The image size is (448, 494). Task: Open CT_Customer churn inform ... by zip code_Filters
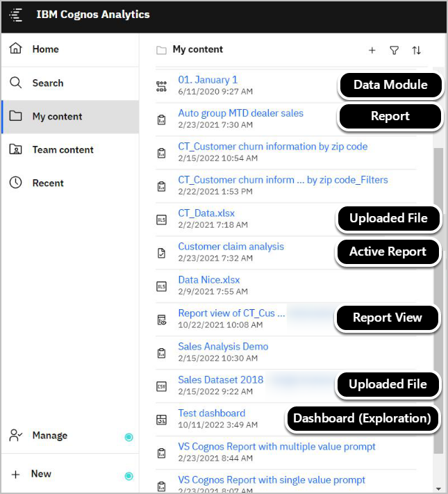coord(283,180)
